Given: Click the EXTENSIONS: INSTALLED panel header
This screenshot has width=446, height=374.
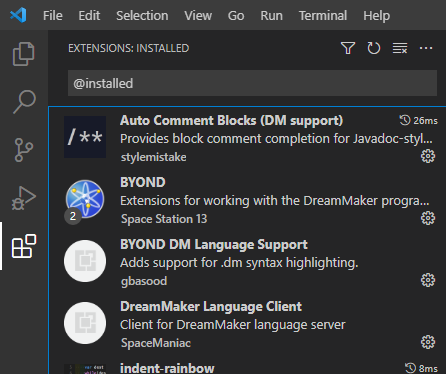Looking at the screenshot, I should [129, 48].
